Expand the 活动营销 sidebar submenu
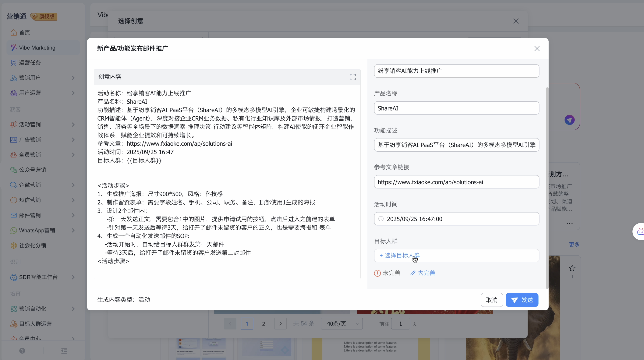Image resolution: width=644 pixels, height=360 pixels. point(73,125)
